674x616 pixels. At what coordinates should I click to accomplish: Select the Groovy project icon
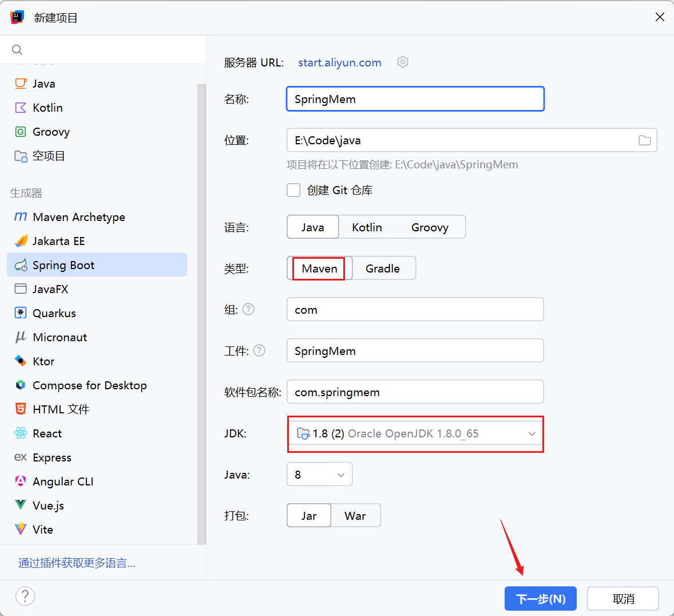click(x=21, y=132)
